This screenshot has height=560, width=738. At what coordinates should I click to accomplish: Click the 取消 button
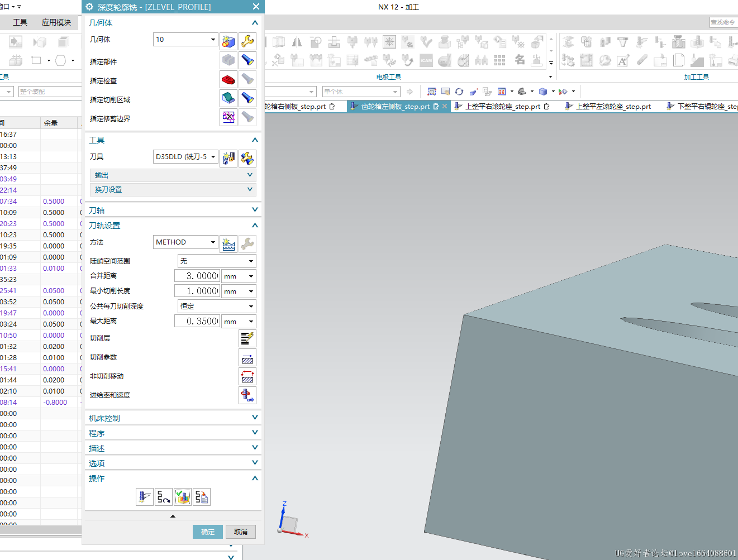(241, 532)
